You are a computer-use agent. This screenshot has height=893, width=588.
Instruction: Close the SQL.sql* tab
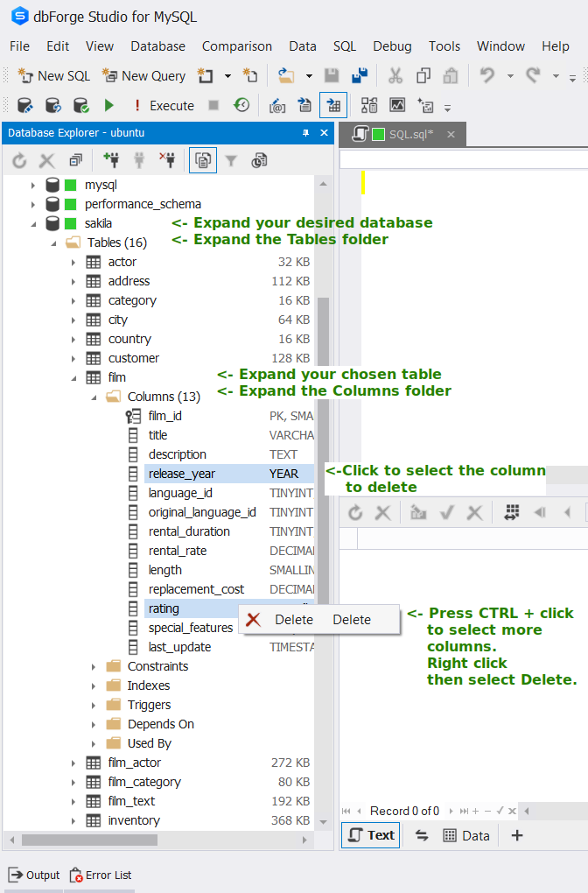(451, 135)
